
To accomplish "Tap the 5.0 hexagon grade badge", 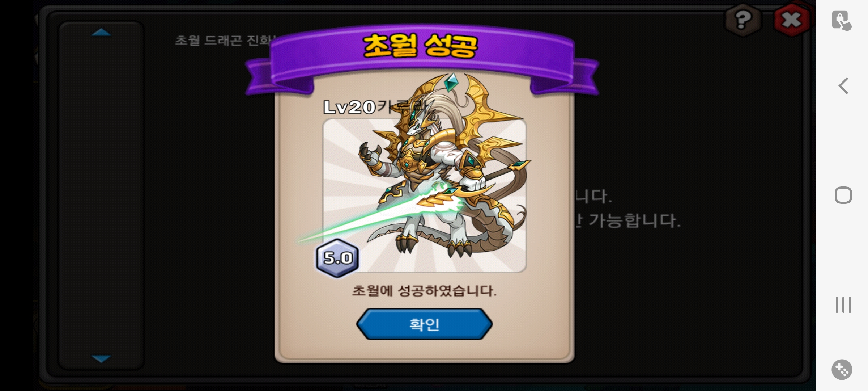I will pyautogui.click(x=337, y=258).
